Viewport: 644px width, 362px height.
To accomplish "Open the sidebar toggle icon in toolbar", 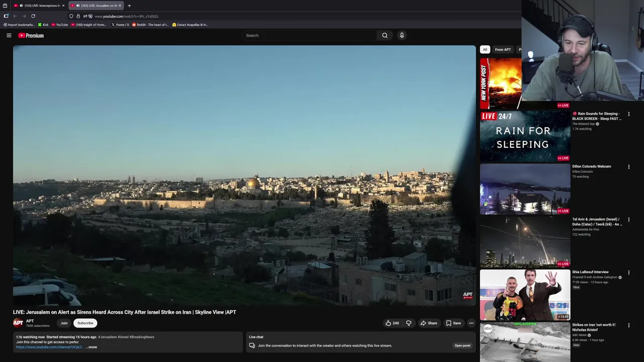I will pyautogui.click(x=6, y=16).
